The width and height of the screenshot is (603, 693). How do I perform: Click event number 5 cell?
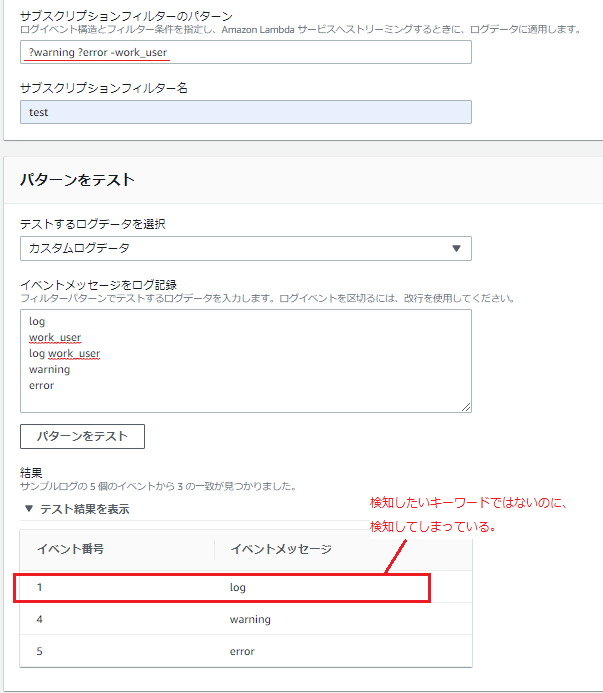click(39, 651)
